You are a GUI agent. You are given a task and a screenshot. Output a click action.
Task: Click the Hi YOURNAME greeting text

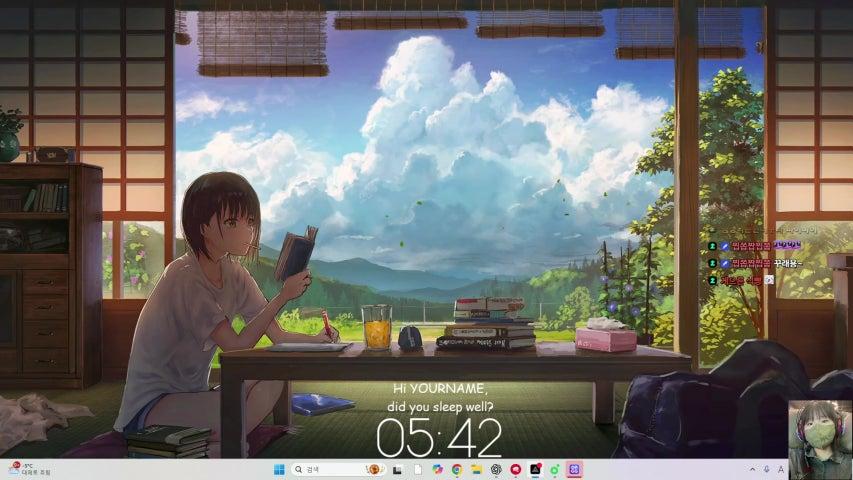[x=441, y=389]
